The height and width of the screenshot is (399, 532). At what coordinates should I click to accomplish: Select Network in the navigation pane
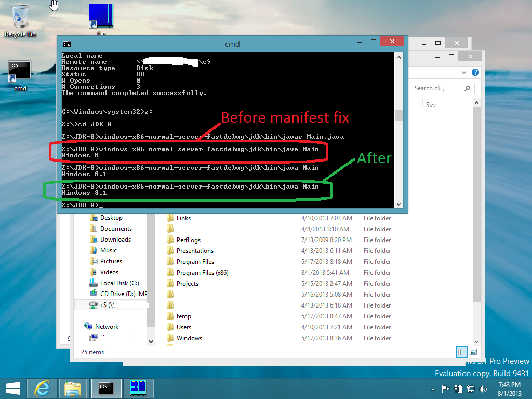coord(107,327)
